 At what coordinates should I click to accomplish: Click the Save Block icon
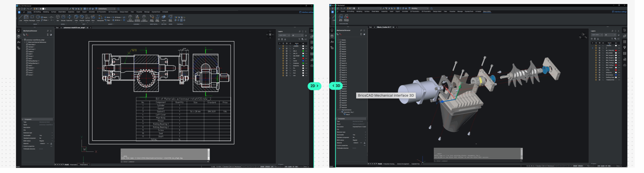click(341, 17)
